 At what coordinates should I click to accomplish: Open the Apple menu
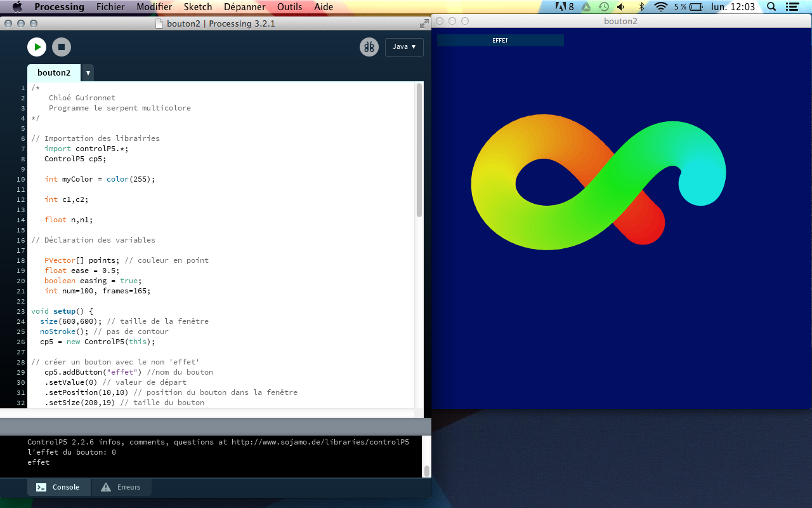coord(17,7)
